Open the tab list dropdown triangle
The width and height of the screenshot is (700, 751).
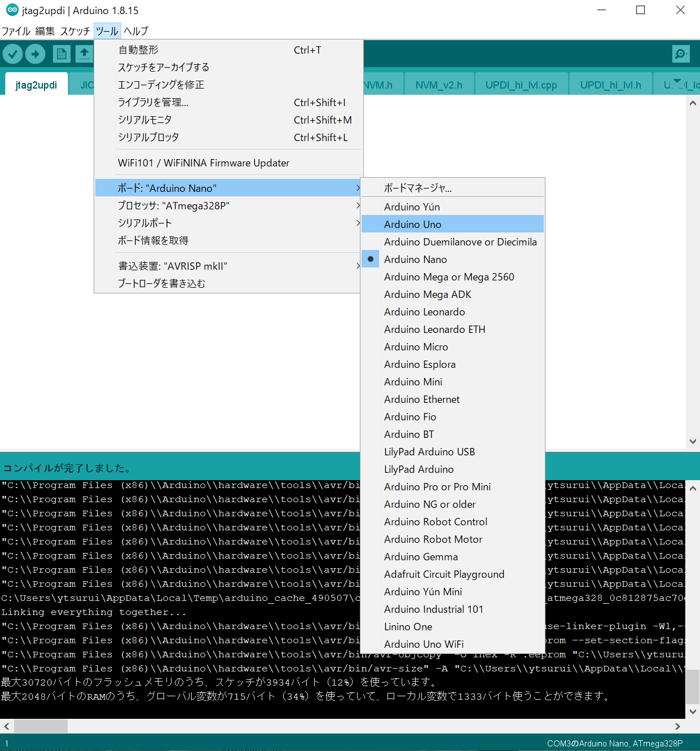677,81
